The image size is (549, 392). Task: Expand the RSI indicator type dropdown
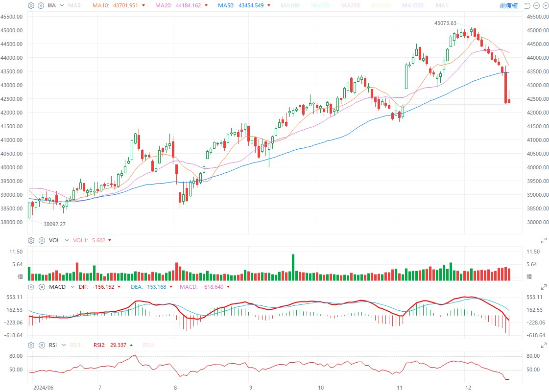point(64,345)
